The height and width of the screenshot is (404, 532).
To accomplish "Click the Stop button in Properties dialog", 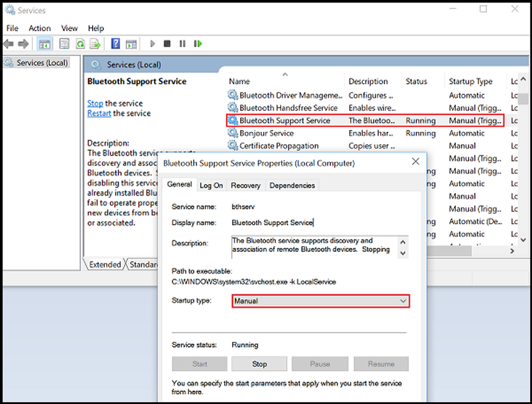I will [260, 364].
